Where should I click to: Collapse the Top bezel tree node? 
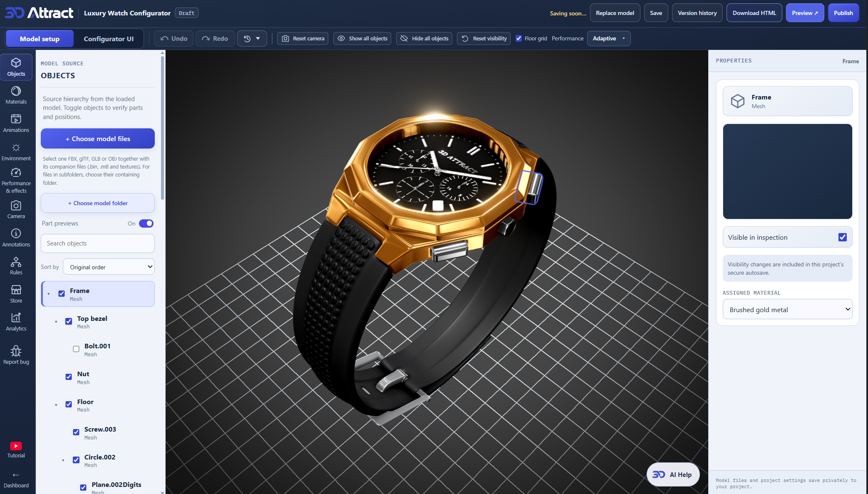pos(56,322)
